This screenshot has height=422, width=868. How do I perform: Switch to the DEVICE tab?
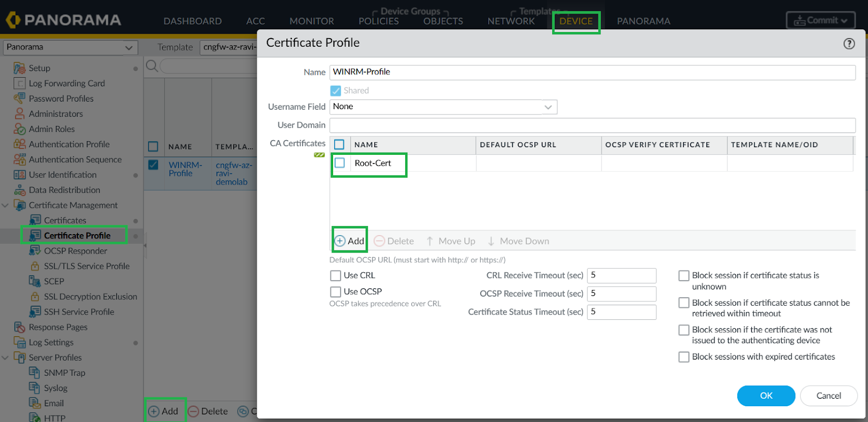click(x=576, y=21)
